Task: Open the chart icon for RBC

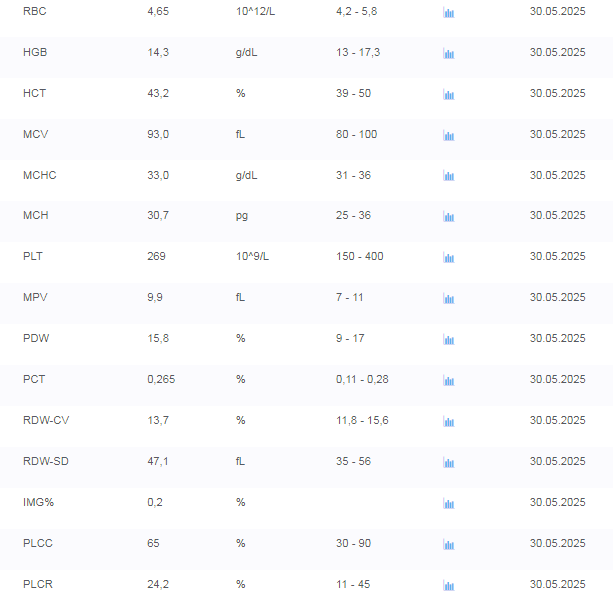Action: point(449,13)
